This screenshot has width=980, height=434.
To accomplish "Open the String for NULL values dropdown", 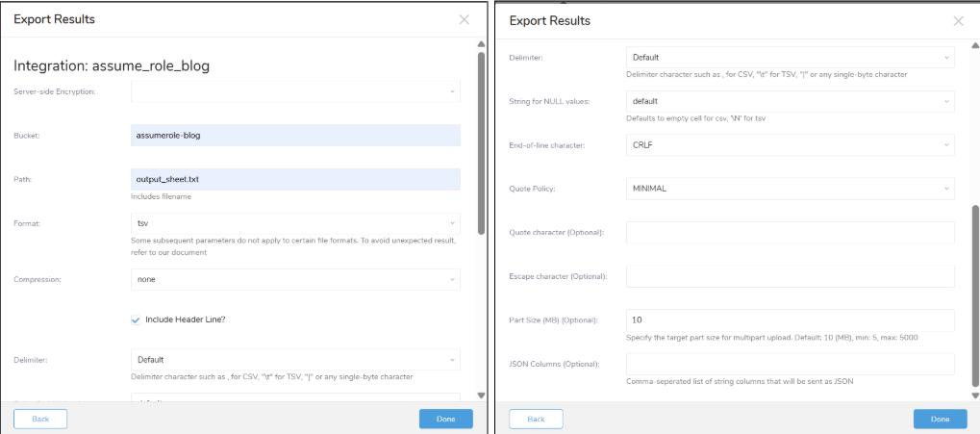I will (x=790, y=101).
